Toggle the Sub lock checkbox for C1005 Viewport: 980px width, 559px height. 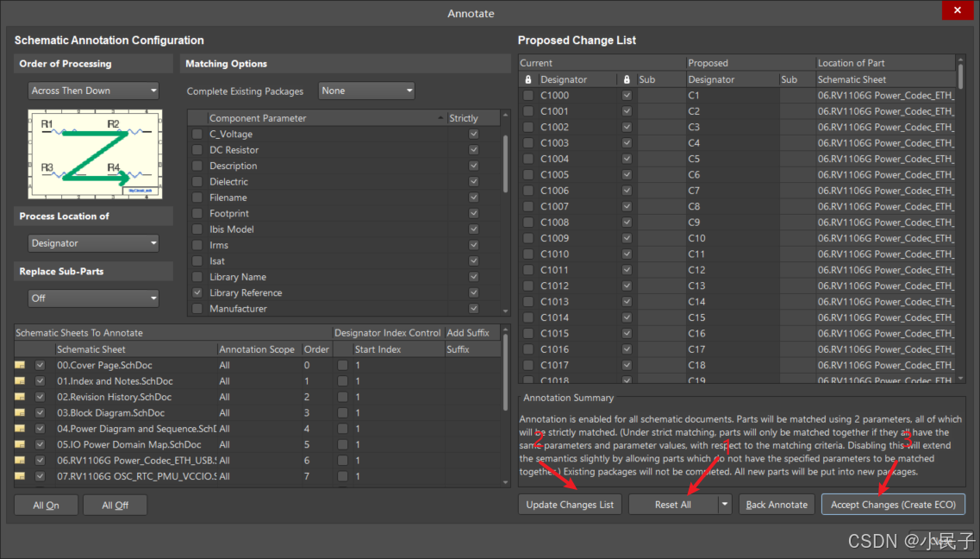pyautogui.click(x=627, y=174)
